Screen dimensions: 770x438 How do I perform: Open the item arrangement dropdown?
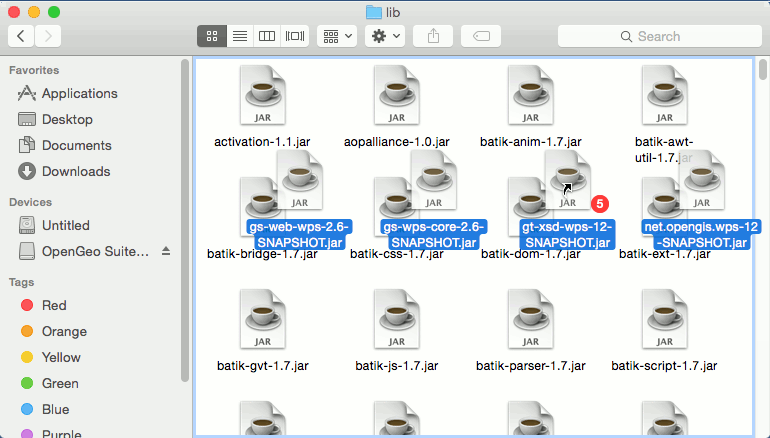click(x=336, y=36)
